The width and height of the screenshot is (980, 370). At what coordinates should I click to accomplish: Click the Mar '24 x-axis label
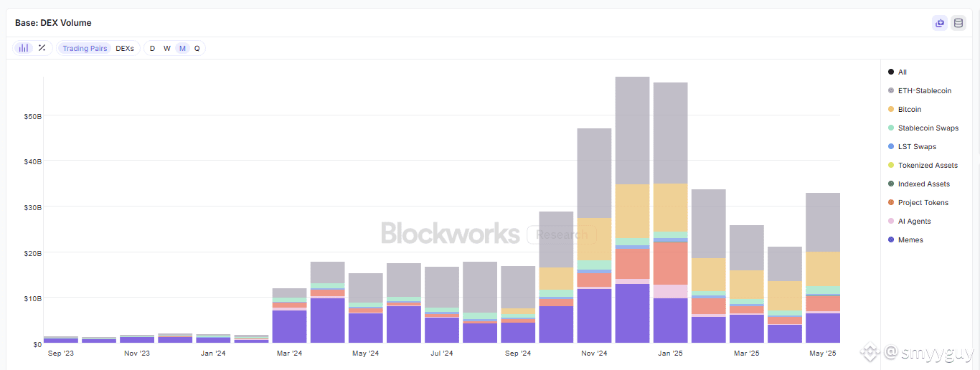[289, 353]
